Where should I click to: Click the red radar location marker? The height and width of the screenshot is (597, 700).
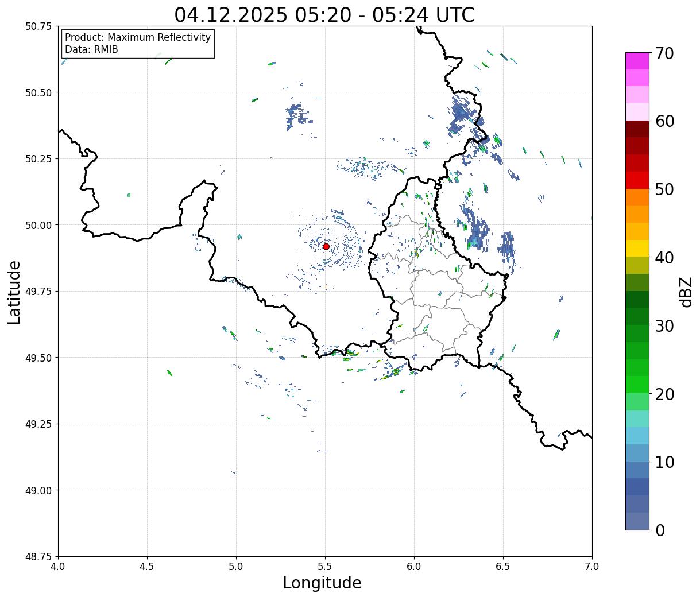(326, 246)
